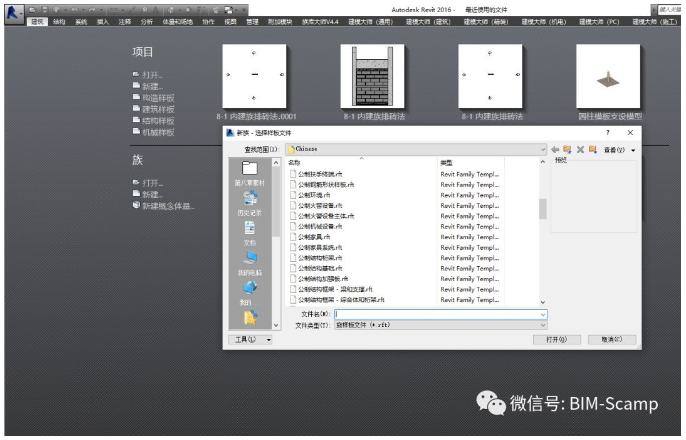Go up one folder level in the dialog
This screenshot has height=440, width=686.
(x=567, y=150)
